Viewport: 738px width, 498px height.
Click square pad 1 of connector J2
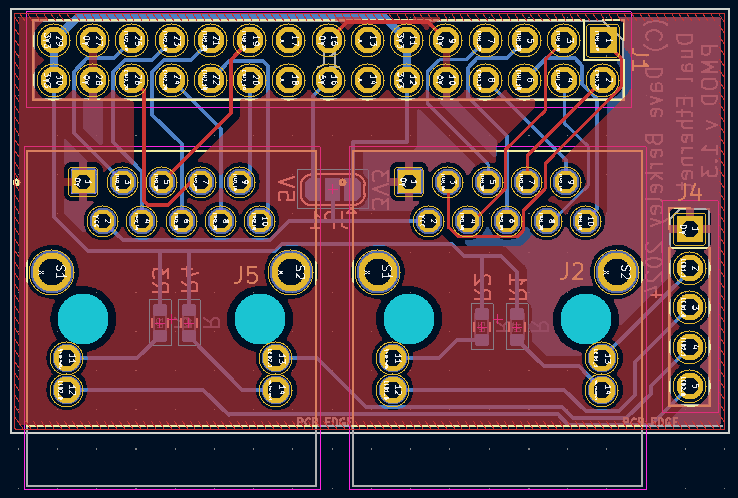click(409, 181)
